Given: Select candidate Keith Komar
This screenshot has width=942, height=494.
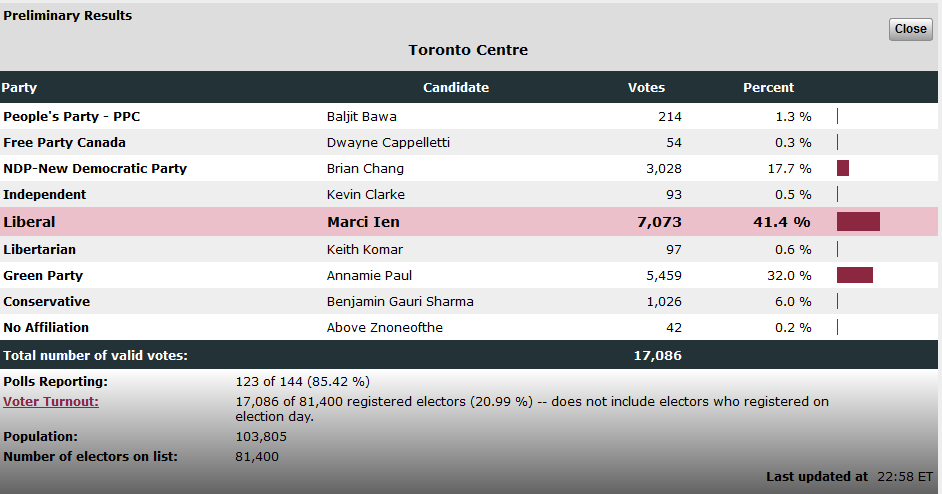Looking at the screenshot, I should point(363,249).
